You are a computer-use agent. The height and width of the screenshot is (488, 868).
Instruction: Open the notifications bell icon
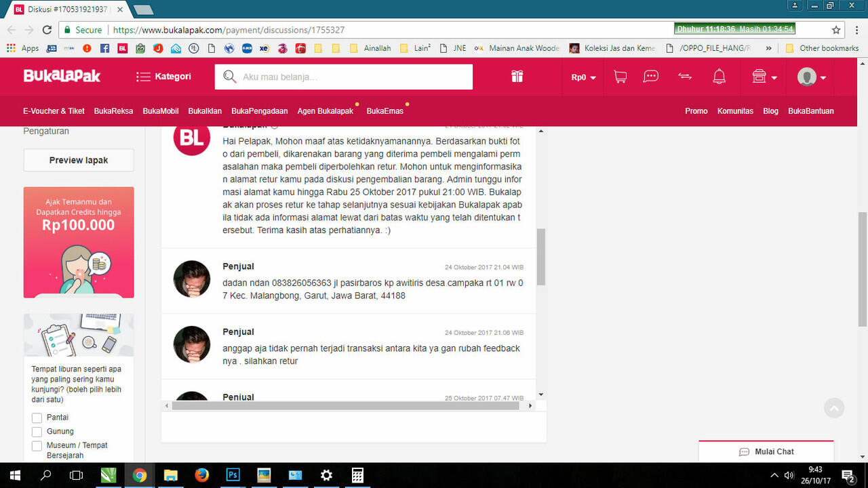coord(719,77)
